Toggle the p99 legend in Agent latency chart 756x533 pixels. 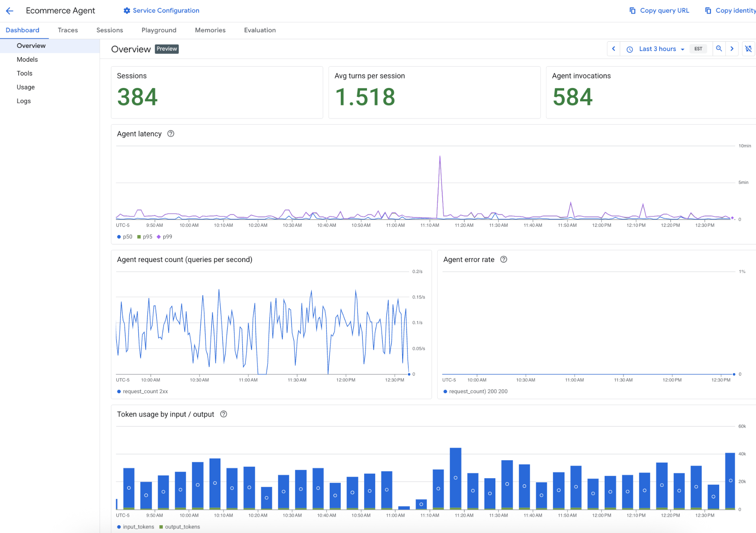click(x=165, y=237)
